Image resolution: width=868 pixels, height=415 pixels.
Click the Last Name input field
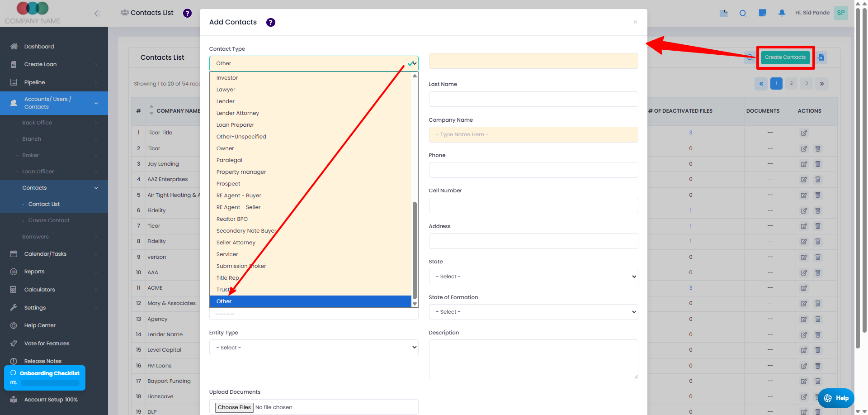click(x=533, y=99)
